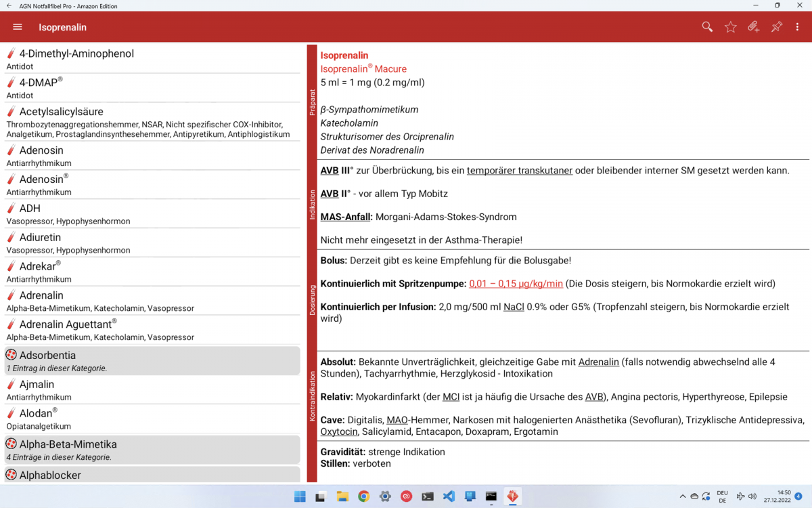Viewport: 812px width, 508px height.
Task: Open the notification badge in the taskbar
Action: [798, 496]
